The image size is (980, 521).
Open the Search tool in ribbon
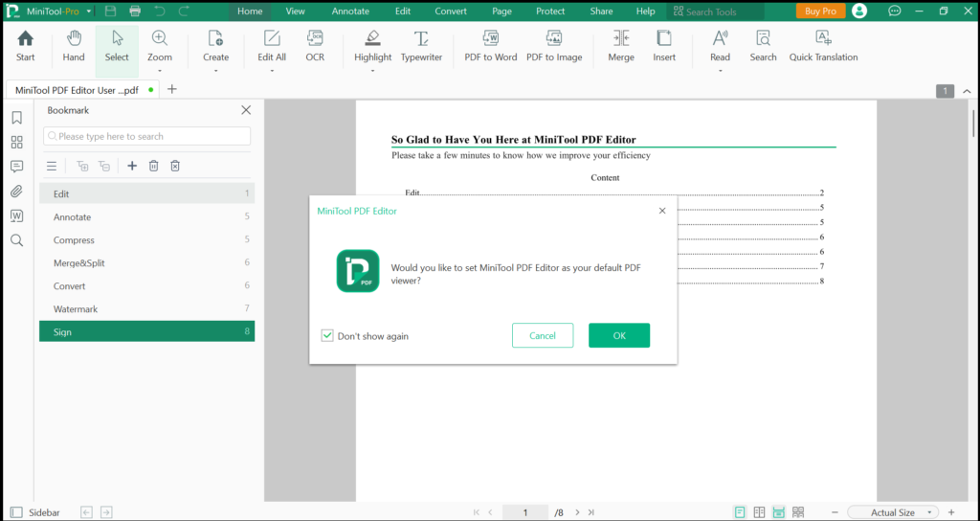pos(763,47)
